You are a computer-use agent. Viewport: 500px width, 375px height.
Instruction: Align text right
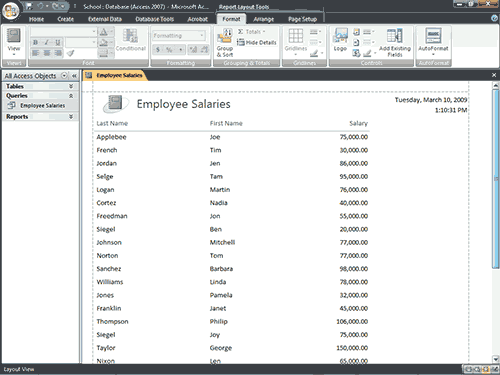click(58, 53)
